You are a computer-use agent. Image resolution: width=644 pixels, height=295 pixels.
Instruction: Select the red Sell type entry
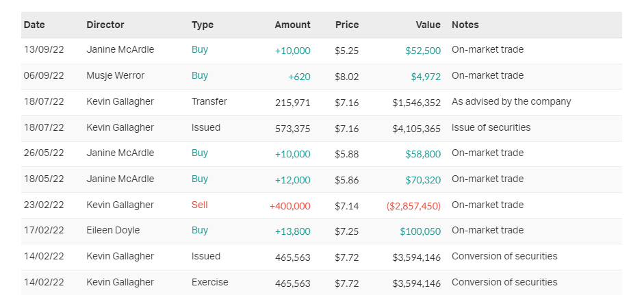point(200,205)
